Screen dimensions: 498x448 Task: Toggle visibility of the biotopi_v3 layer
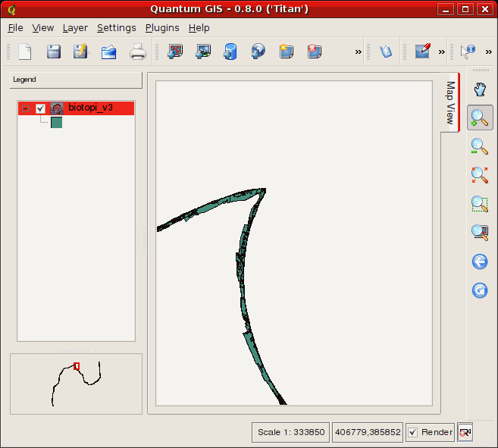pyautogui.click(x=40, y=108)
